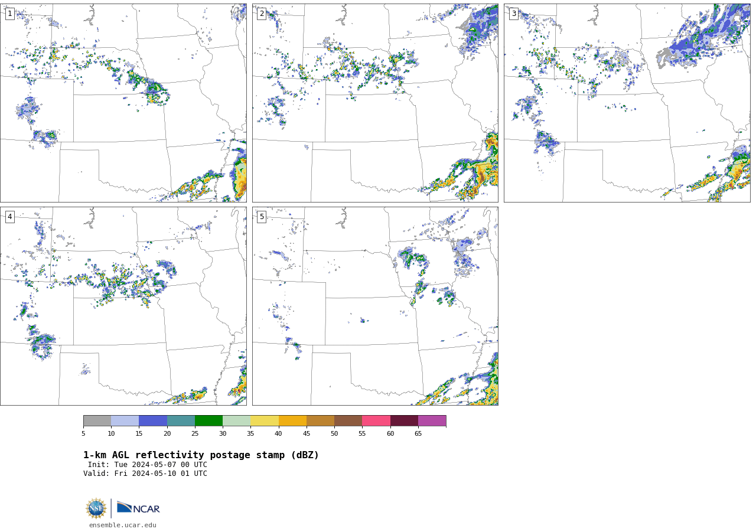The image size is (756, 532).
Task: Click the 'Valid: Fri 2024-05-10 01 UTC' line
Action: 145,474
